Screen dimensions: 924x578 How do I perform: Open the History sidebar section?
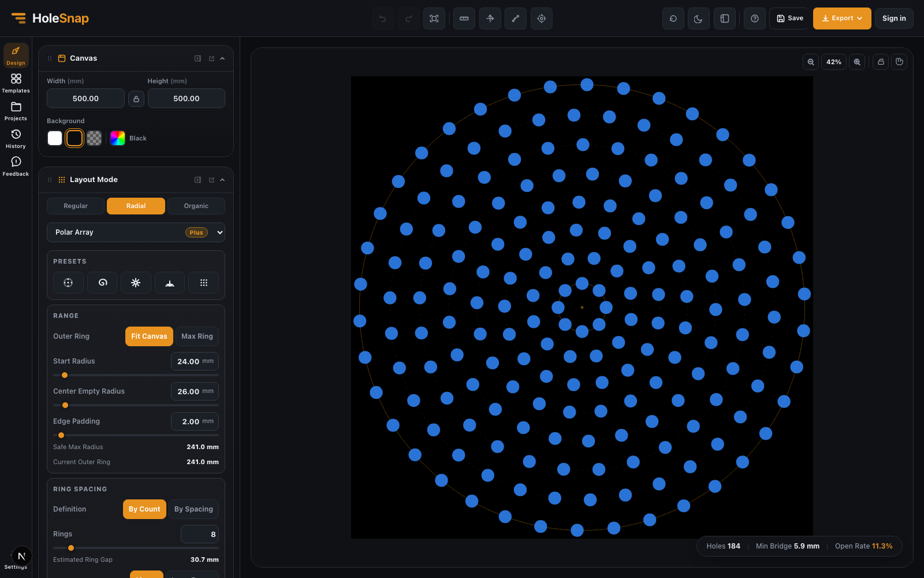pyautogui.click(x=16, y=139)
